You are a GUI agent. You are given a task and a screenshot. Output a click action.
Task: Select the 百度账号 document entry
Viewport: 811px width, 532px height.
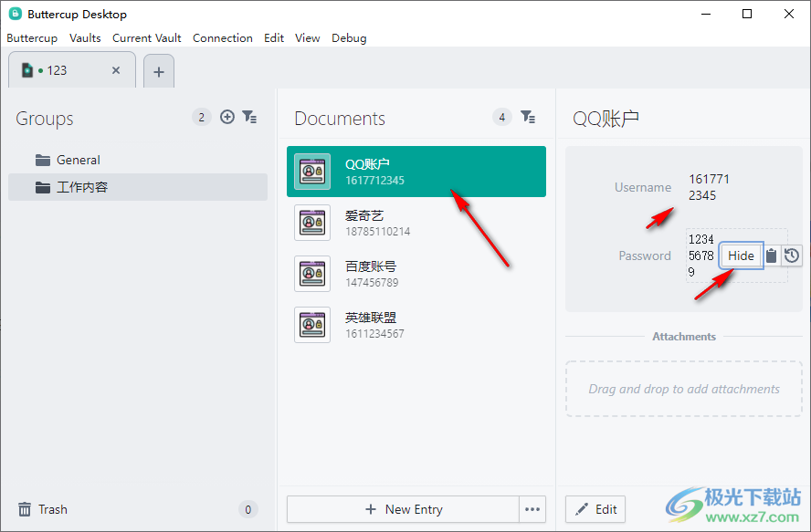416,274
